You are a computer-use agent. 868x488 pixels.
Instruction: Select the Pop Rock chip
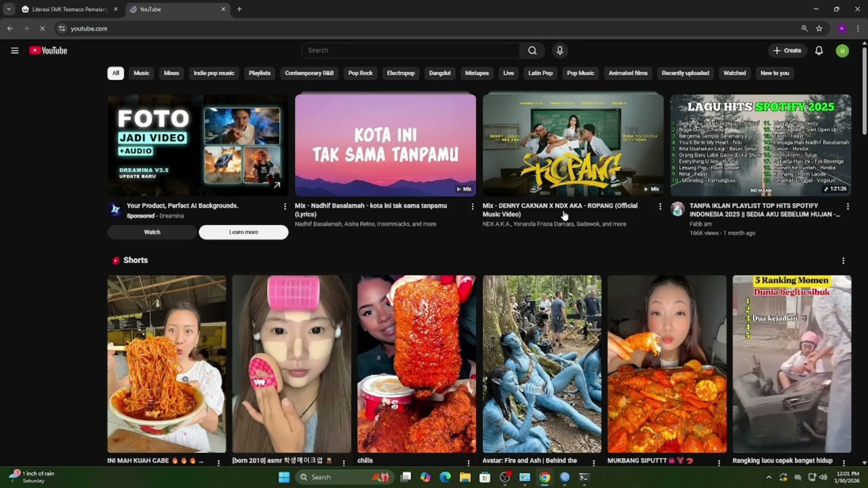[x=361, y=73]
